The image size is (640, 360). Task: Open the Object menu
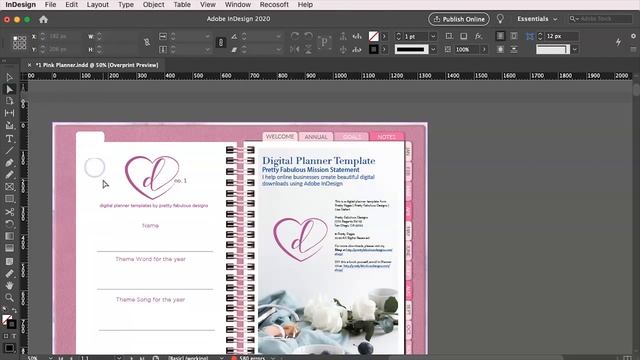pyautogui.click(x=153, y=5)
